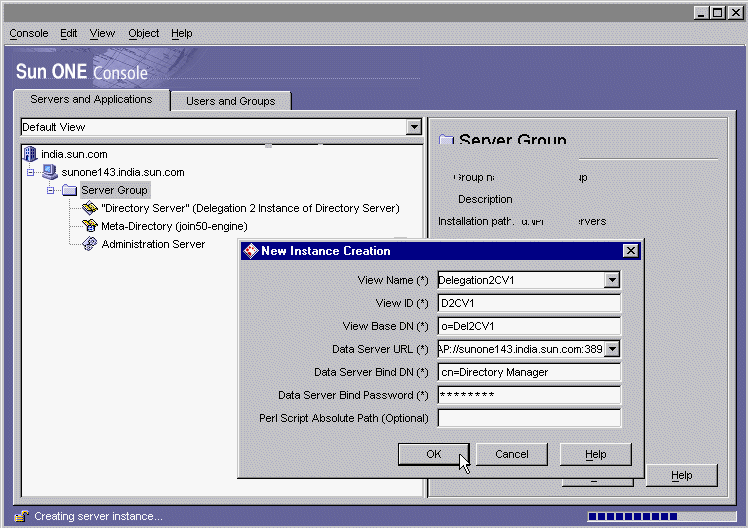This screenshot has width=748, height=528.
Task: Click the Directory Server instance icon
Action: click(90, 208)
